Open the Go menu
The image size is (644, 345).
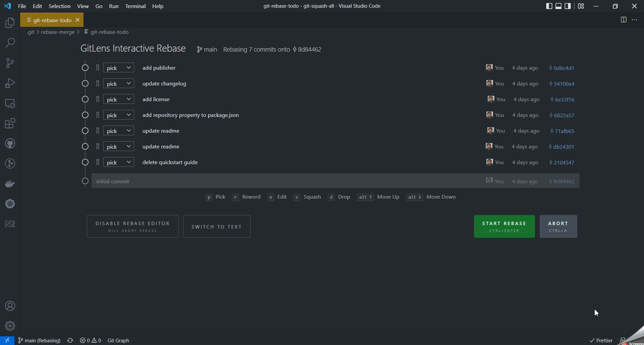point(99,6)
